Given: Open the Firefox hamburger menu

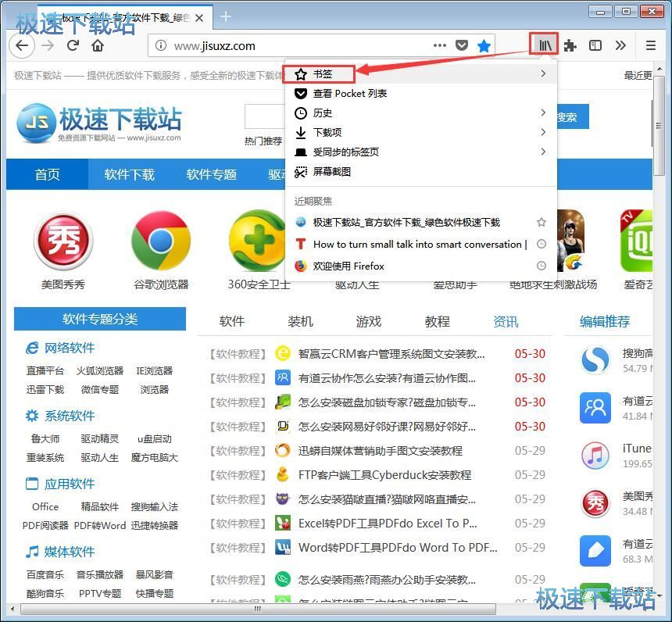Looking at the screenshot, I should tap(650, 45).
